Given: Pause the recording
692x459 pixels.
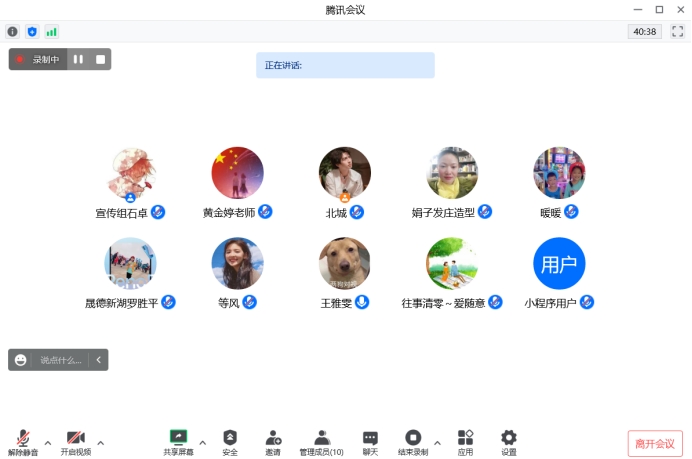Looking at the screenshot, I should pos(78,60).
